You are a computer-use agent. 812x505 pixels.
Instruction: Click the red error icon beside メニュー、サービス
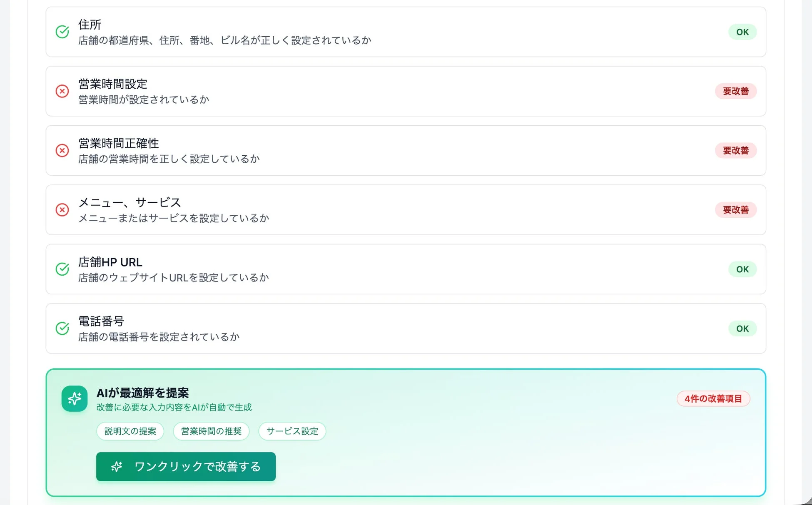coord(62,210)
